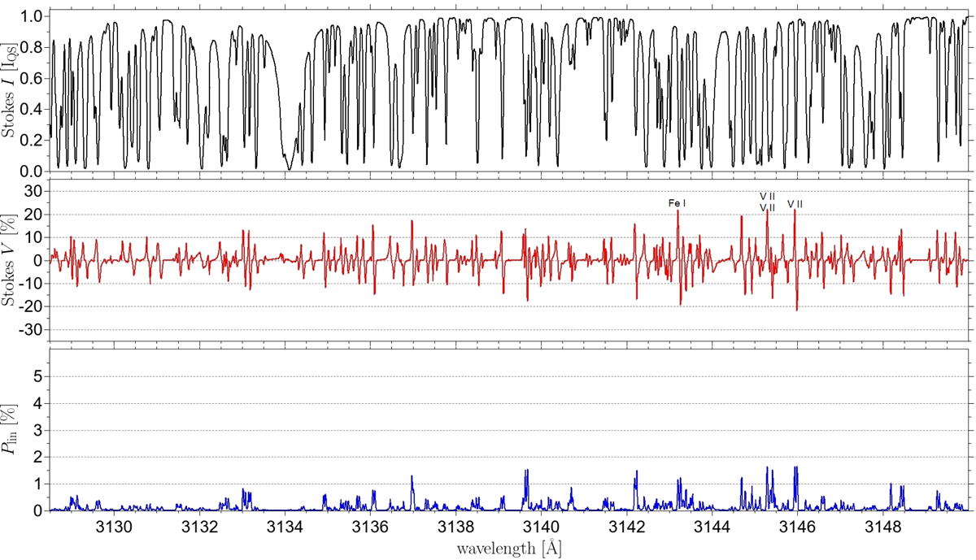Click the -30 tick on Stokes V axis
976x560 pixels.
pyautogui.click(x=33, y=330)
